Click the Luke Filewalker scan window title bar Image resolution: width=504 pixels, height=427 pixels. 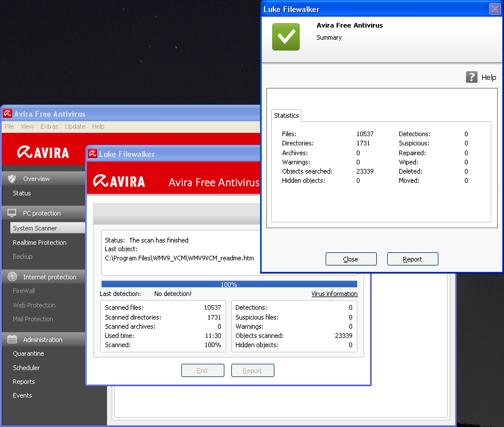pos(174,154)
